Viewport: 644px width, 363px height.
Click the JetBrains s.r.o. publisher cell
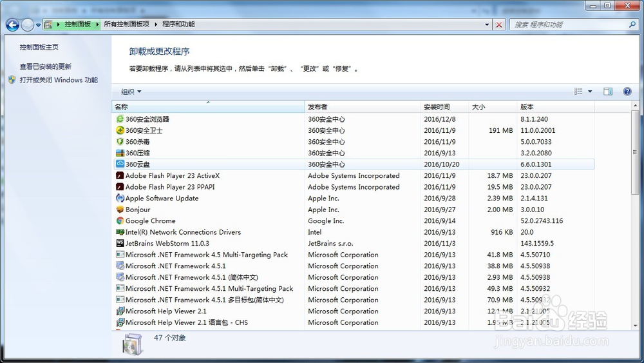pyautogui.click(x=330, y=243)
